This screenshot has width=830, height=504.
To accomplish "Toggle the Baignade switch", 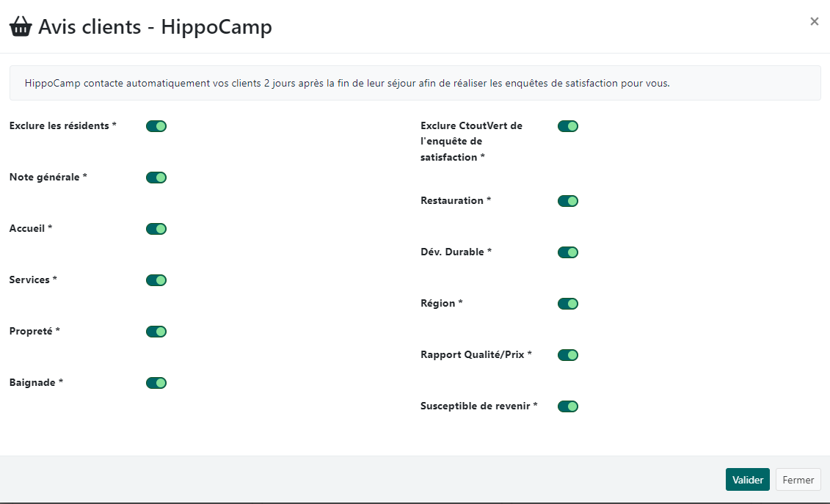I will coord(156,383).
